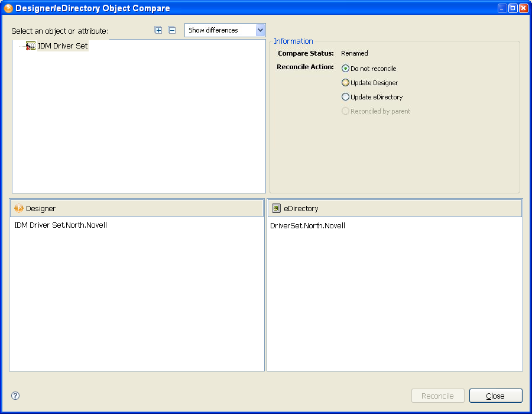Click the Close button

click(x=496, y=396)
